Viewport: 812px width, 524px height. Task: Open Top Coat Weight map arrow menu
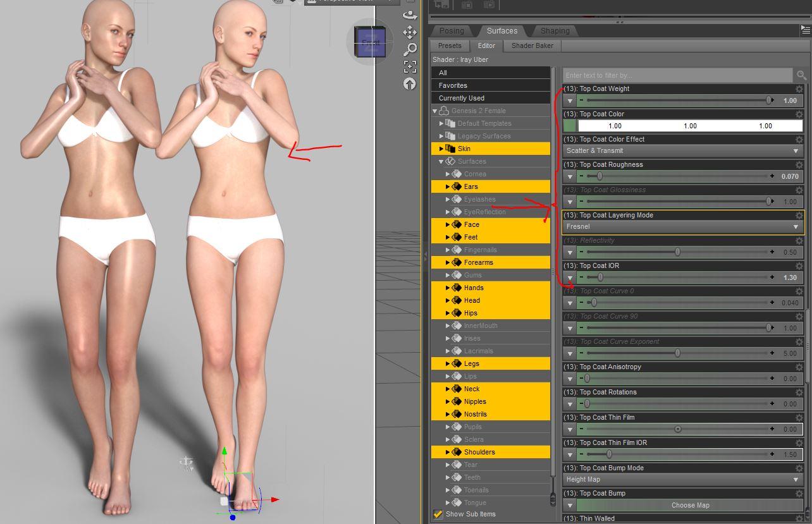[x=570, y=101]
